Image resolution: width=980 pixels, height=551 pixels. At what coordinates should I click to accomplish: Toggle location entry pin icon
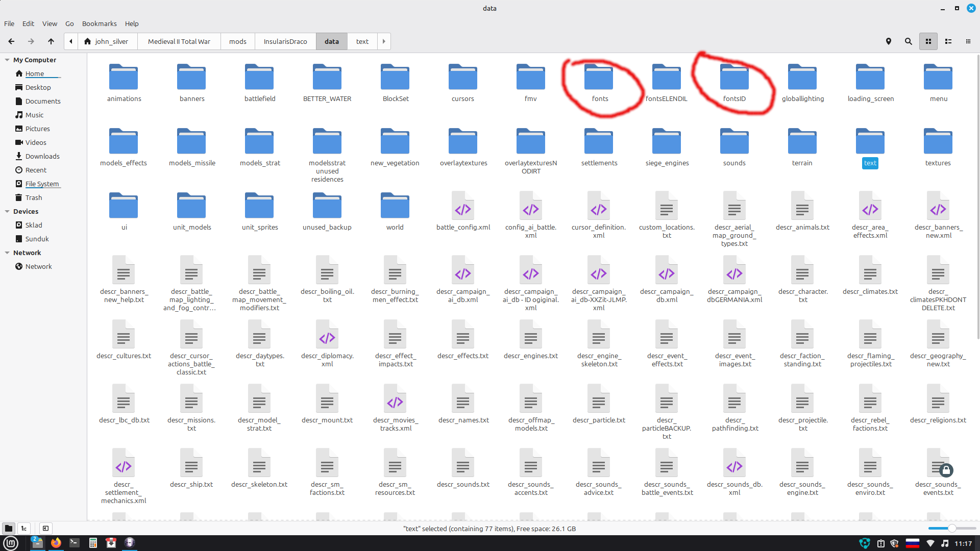[x=889, y=41]
